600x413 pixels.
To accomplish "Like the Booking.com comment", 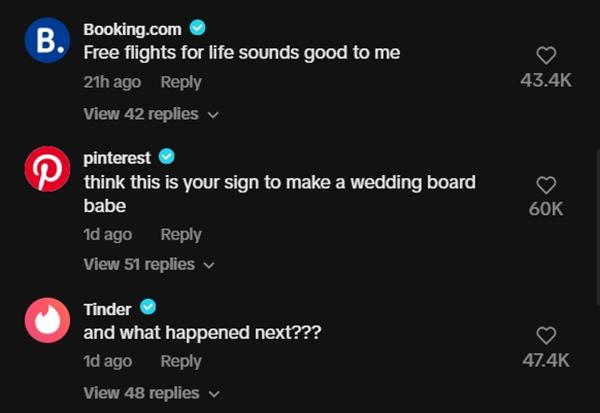I will (x=546, y=56).
